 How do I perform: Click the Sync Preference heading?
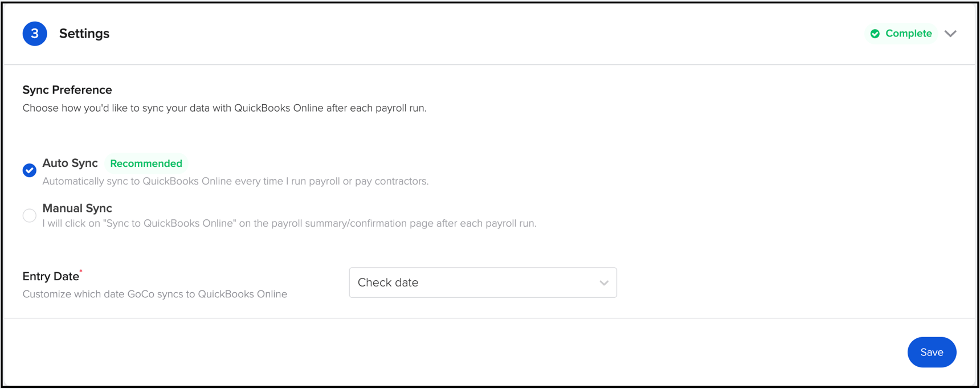[67, 89]
